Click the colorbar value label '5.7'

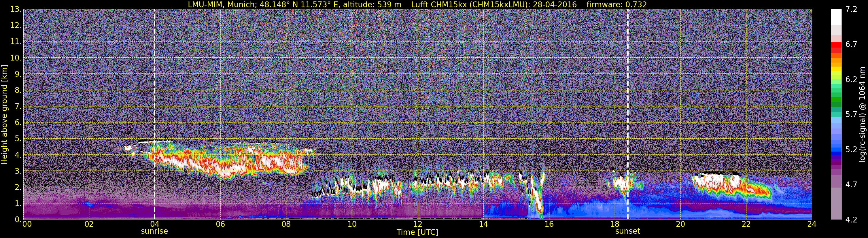(x=851, y=114)
